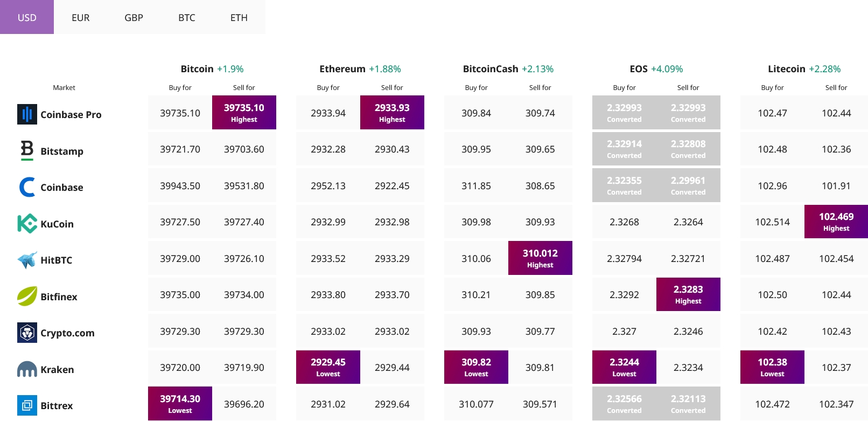Open the Crypto.com market link
Image resolution: width=868 pixels, height=421 pixels.
(67, 333)
